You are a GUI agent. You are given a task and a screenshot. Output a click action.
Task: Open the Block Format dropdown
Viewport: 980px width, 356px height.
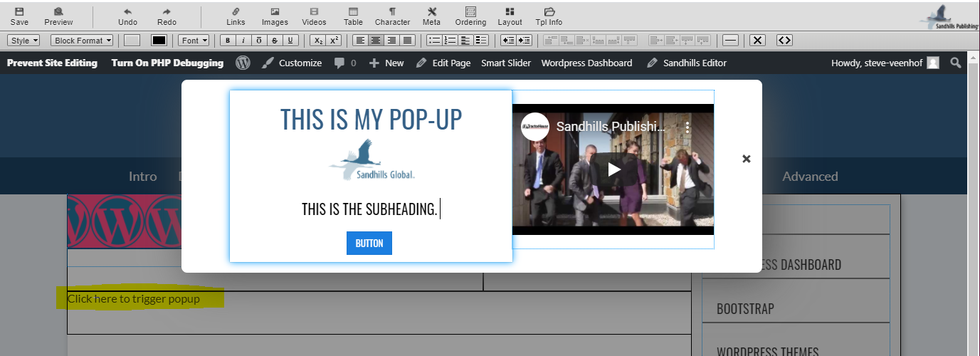coord(82,41)
